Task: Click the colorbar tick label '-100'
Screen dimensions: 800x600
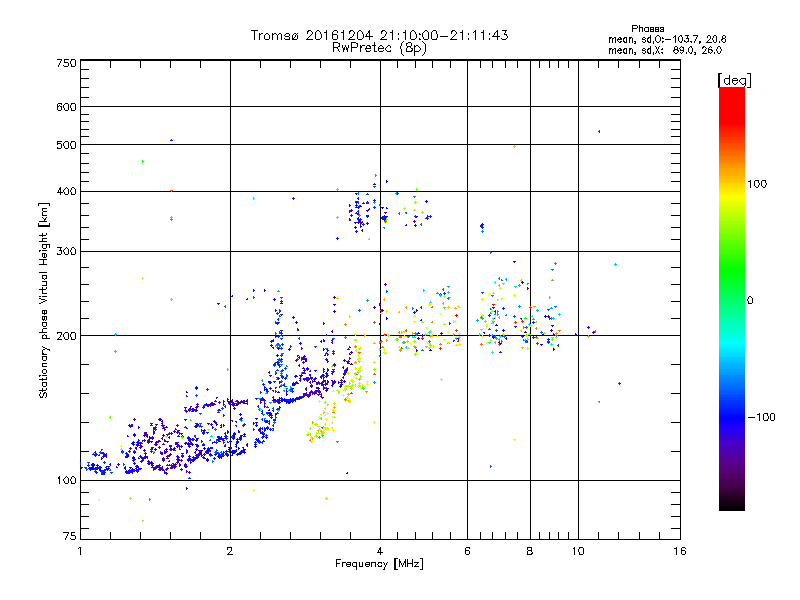Action: pos(761,417)
